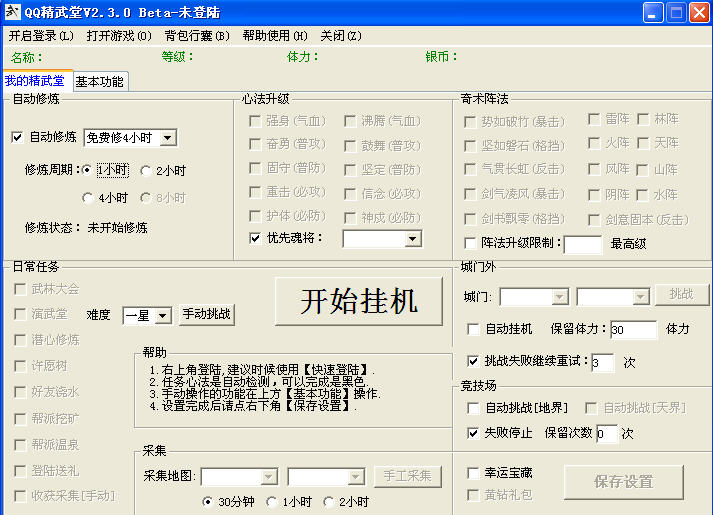The width and height of the screenshot is (713, 515).
Task: Open the first 采集地图 dropdown
Action: (x=268, y=477)
